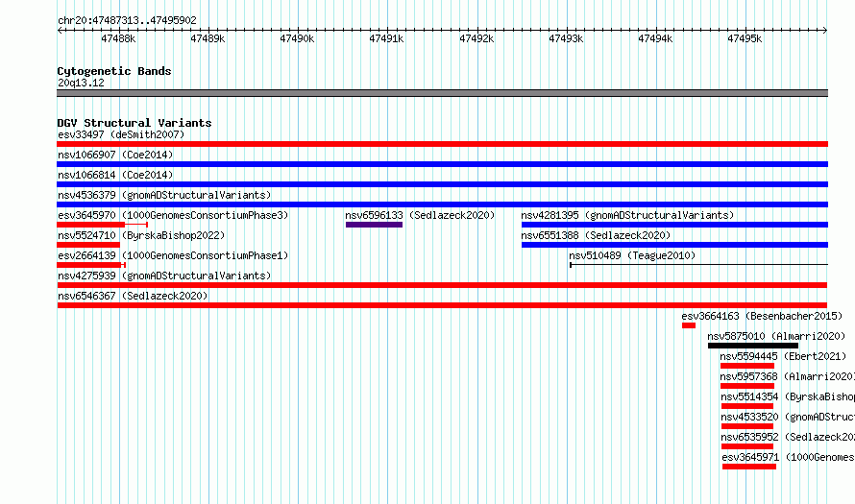Click the red nsv6535952 variant bar

(x=747, y=446)
